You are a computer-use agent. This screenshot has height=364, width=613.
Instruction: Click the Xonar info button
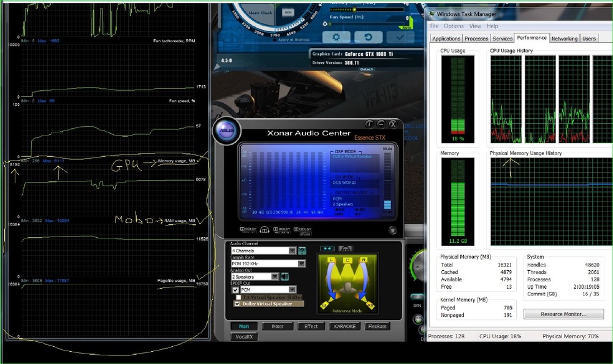[370, 124]
